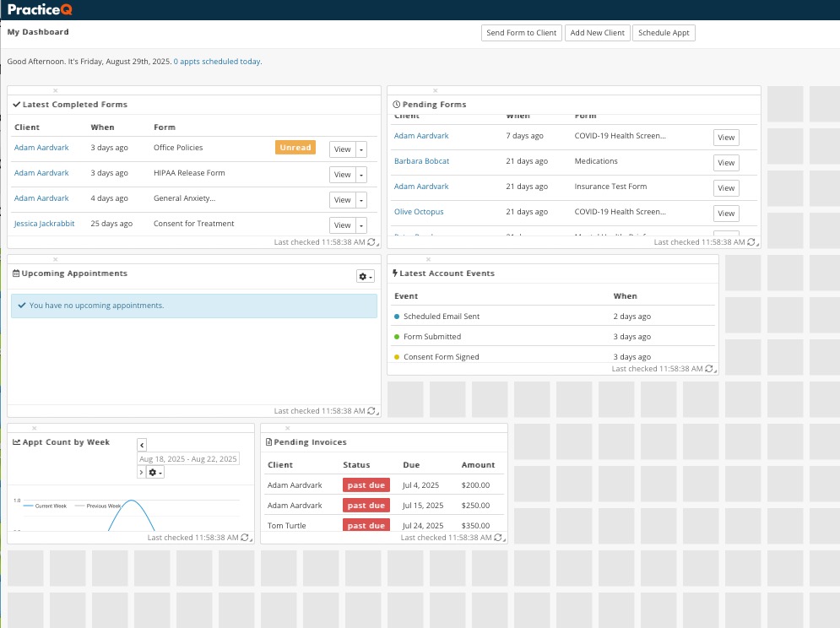
Task: Open Jessica Jackrabbit client link
Action: point(44,224)
